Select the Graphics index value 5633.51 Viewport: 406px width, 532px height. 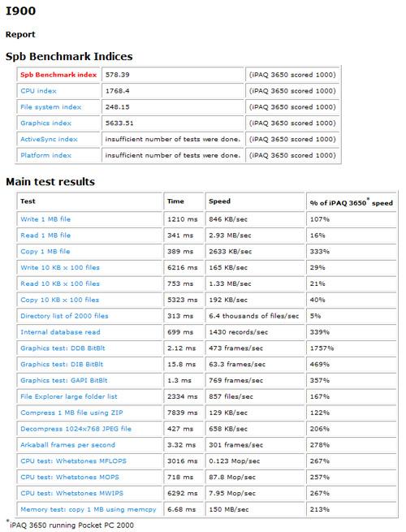point(119,123)
